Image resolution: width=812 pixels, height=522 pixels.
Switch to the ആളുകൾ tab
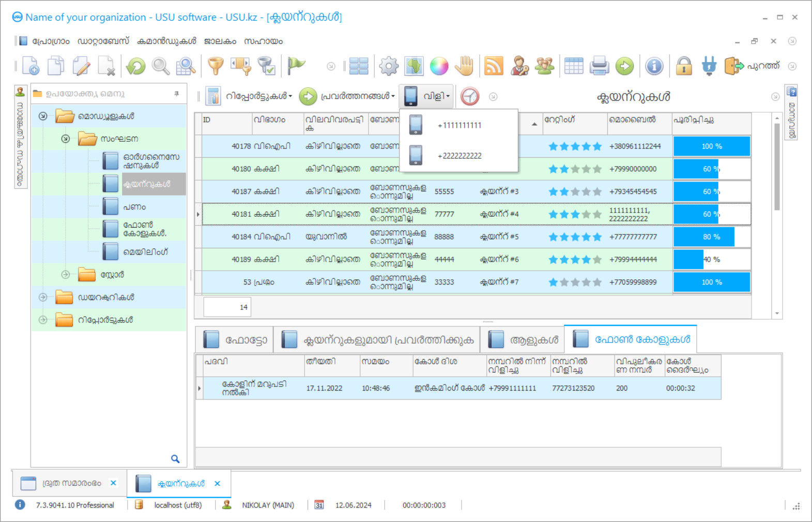(523, 340)
